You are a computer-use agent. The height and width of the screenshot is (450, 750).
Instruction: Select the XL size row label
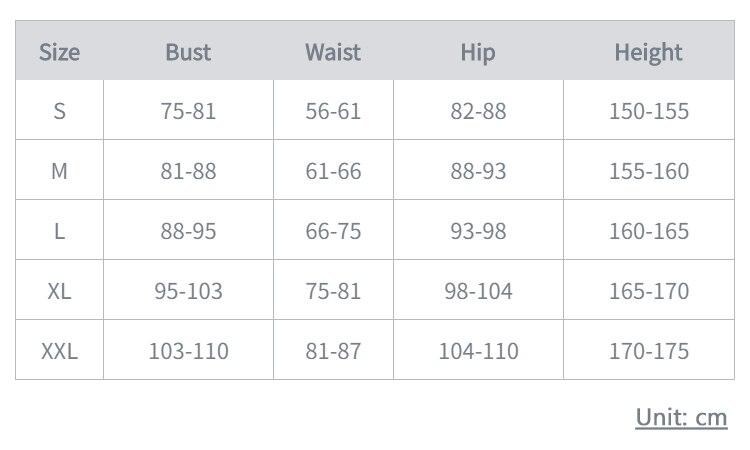coord(59,291)
